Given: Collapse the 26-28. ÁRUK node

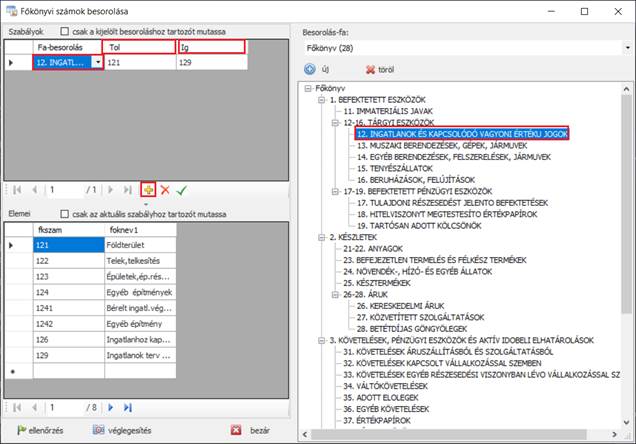Looking at the screenshot, I should [x=335, y=294].
